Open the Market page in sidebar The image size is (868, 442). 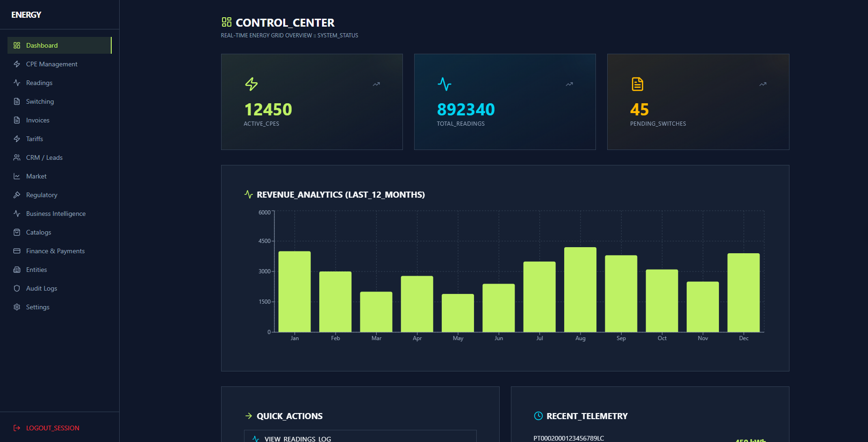point(36,176)
